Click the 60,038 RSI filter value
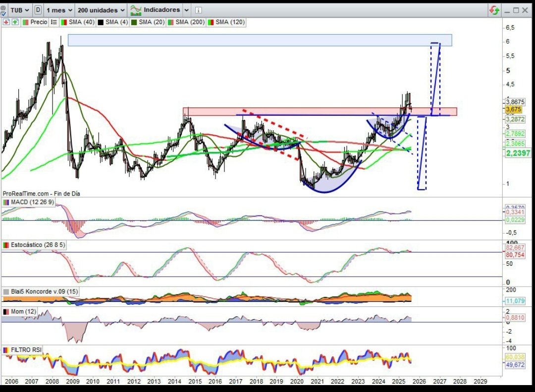This screenshot has height=392, width=535. point(515,357)
